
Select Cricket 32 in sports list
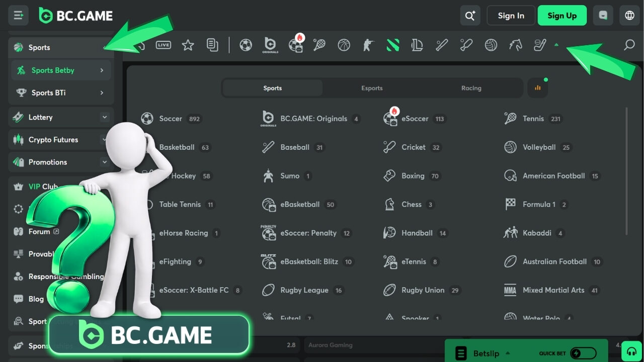point(412,147)
